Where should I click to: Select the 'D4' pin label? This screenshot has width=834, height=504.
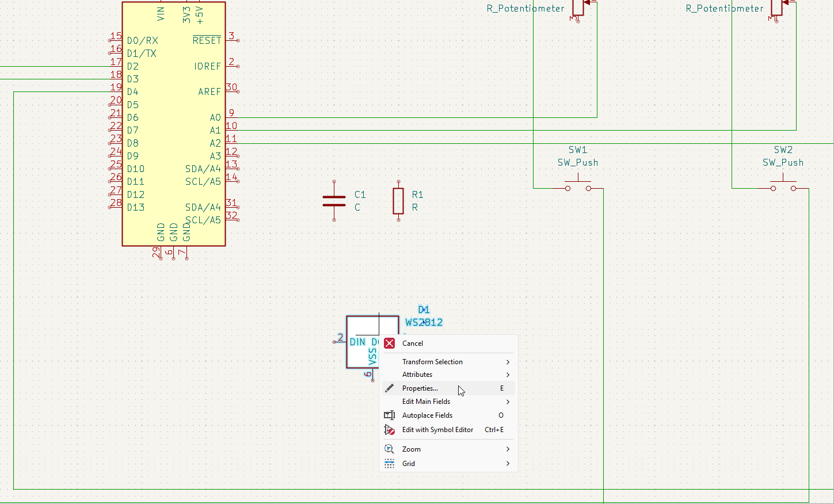(x=133, y=91)
